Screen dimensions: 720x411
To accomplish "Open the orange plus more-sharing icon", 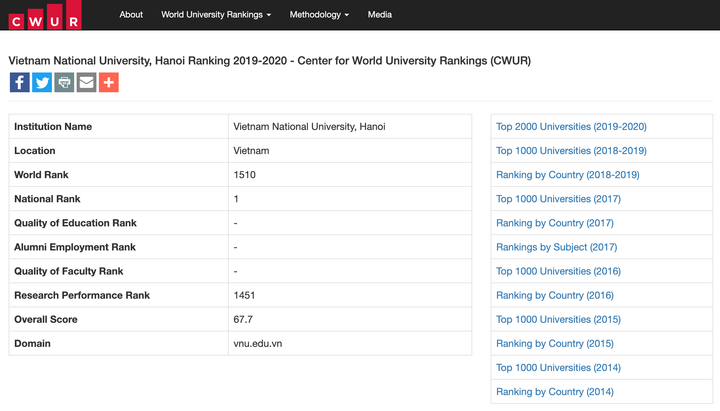I will (109, 83).
